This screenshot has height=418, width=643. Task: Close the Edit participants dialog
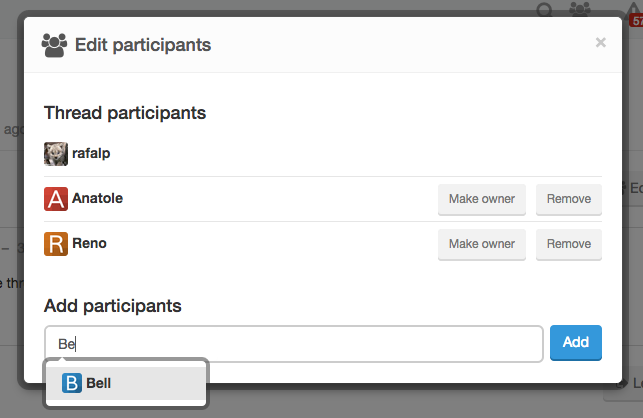601,42
